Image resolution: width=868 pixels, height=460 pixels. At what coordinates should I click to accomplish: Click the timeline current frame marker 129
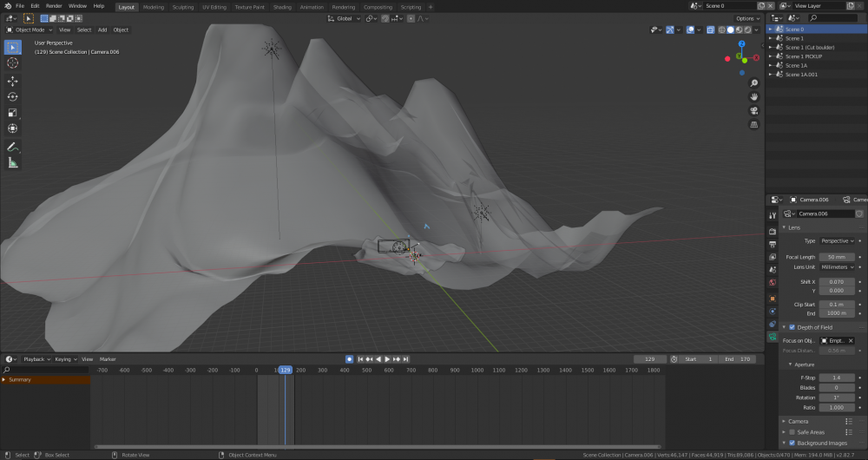(x=285, y=370)
